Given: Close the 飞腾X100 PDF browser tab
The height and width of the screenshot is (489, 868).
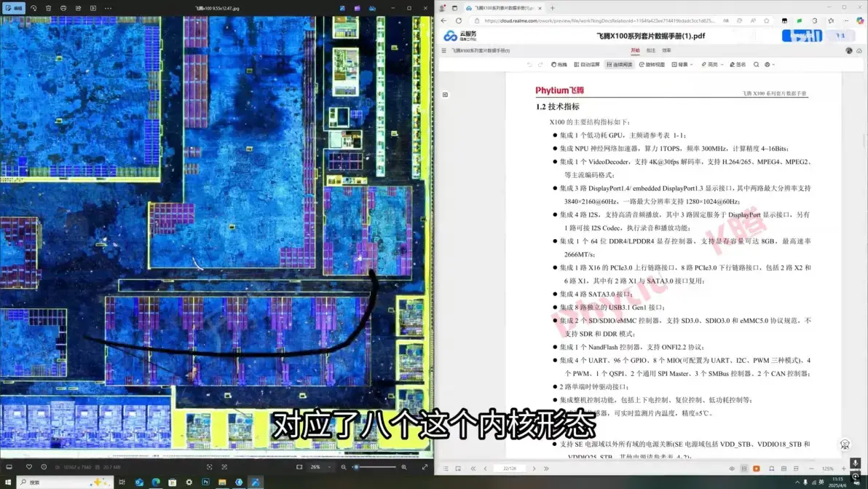Looking at the screenshot, I should click(x=540, y=8).
